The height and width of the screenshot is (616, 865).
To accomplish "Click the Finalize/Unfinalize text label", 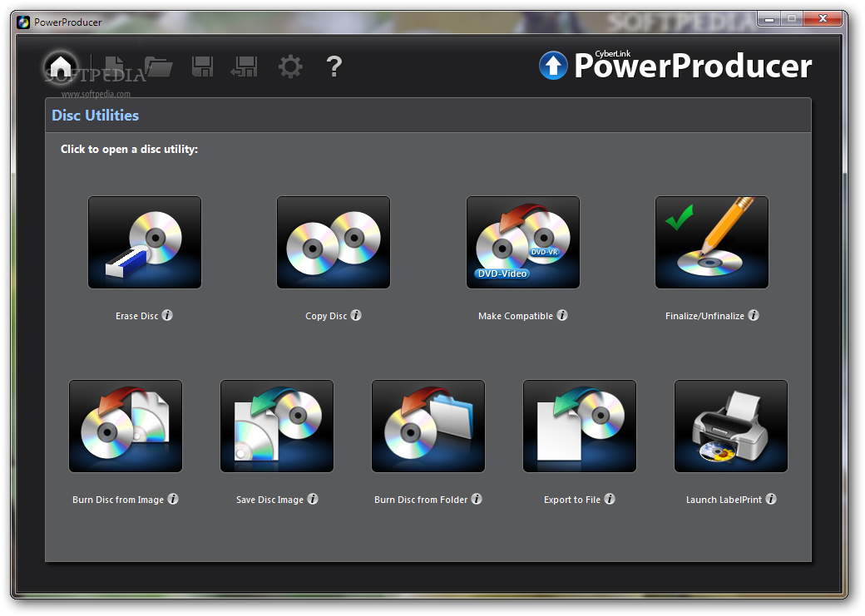I will (x=704, y=316).
